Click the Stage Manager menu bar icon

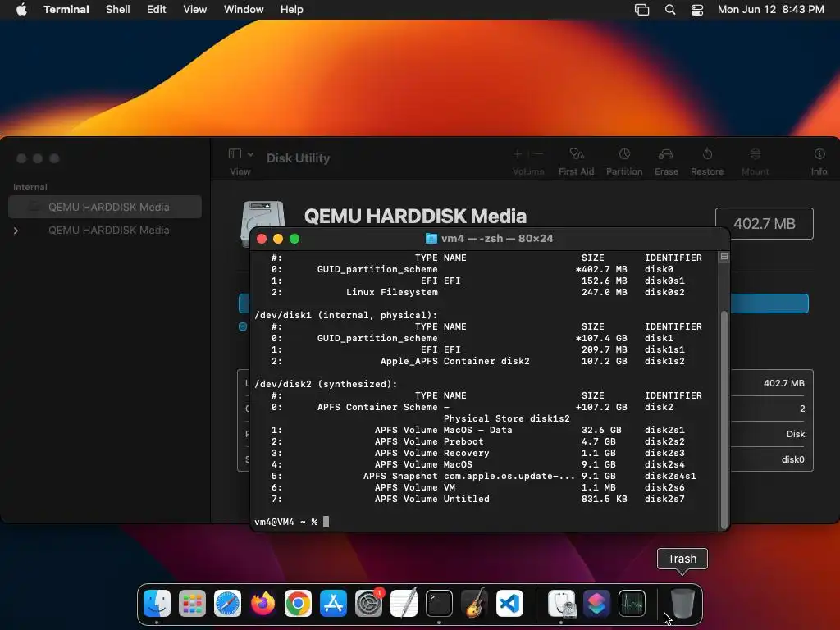click(x=641, y=10)
